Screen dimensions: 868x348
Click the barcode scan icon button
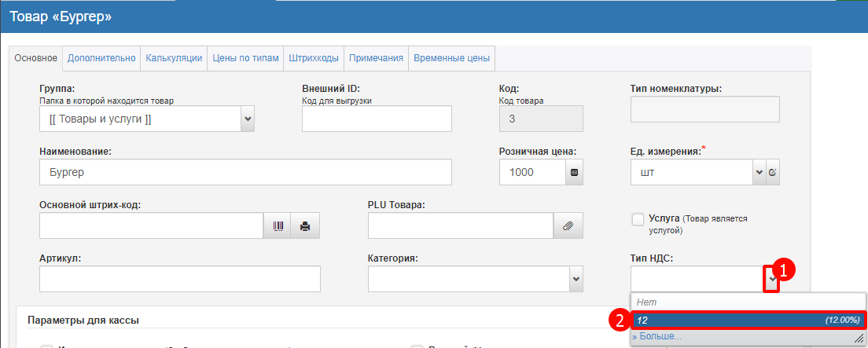[x=277, y=226]
